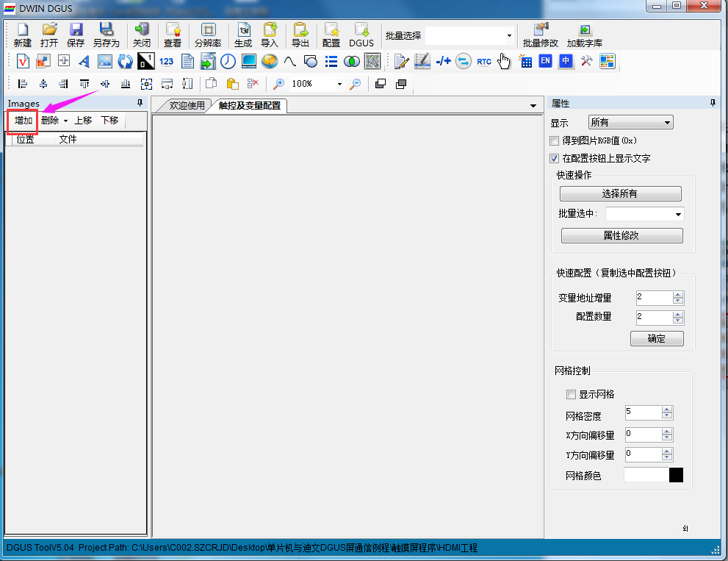Switch to the 欢迎使用 tab
Image resolution: width=728 pixels, height=561 pixels.
pyautogui.click(x=187, y=105)
